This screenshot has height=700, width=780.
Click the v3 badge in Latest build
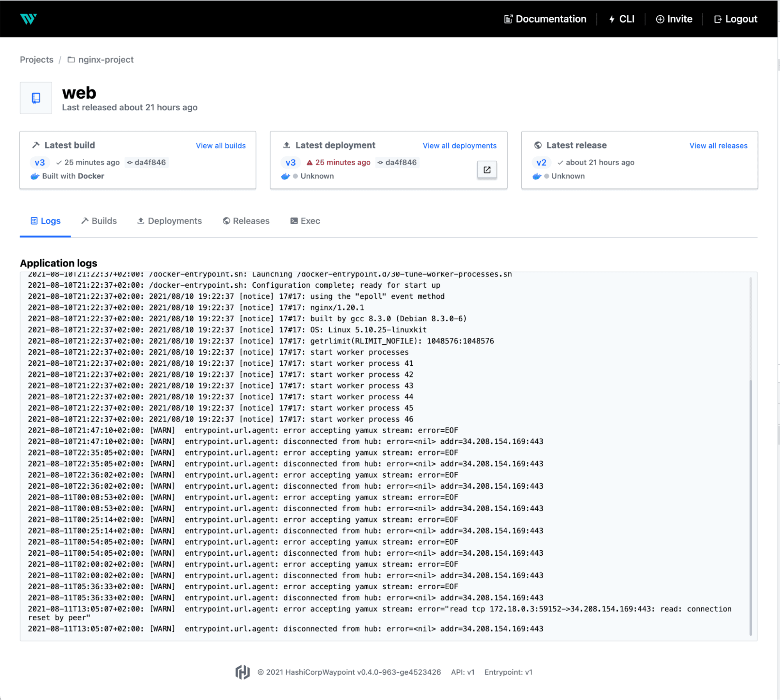(40, 162)
